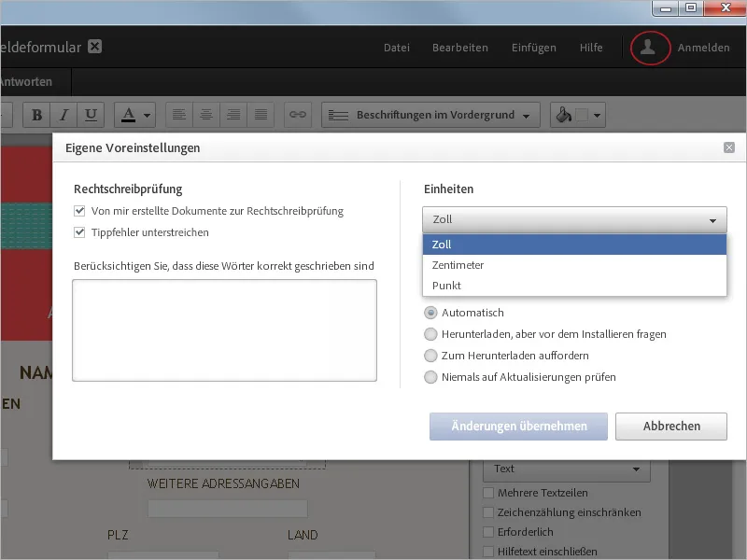
Task: Enable Zeichenzählung einschränken checkbox
Action: tap(488, 512)
